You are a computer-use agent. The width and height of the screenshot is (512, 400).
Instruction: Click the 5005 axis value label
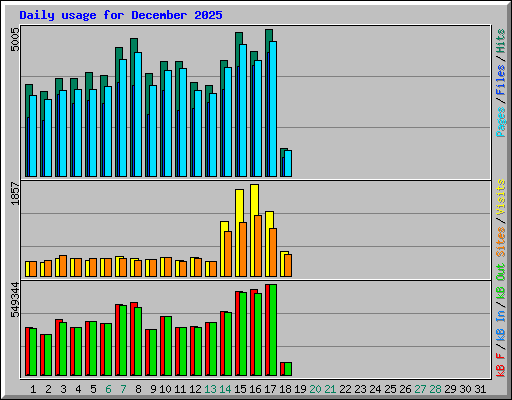pos(15,40)
